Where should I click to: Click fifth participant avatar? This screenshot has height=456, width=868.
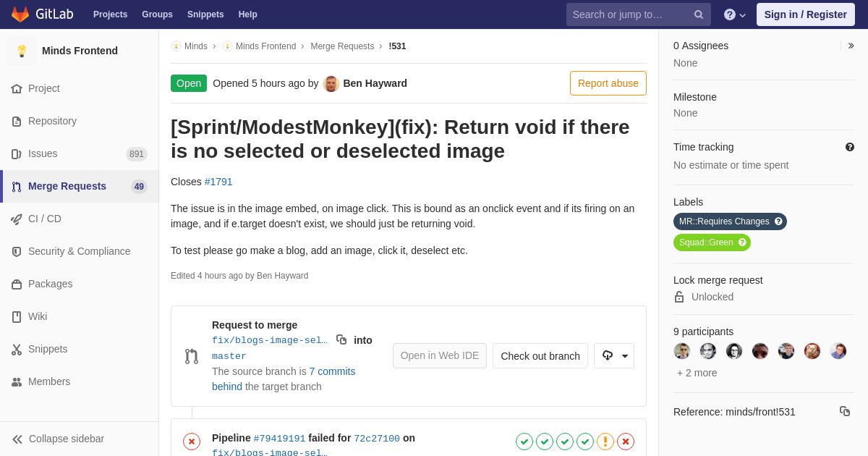(786, 351)
